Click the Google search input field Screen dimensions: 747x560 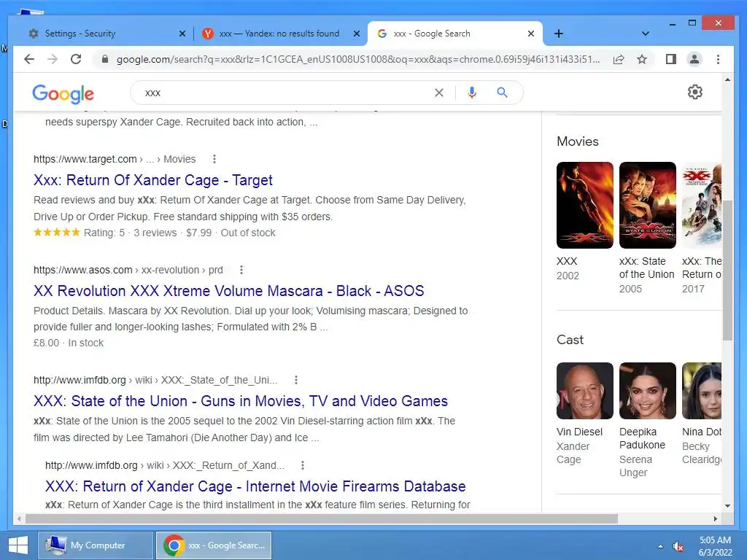(286, 93)
